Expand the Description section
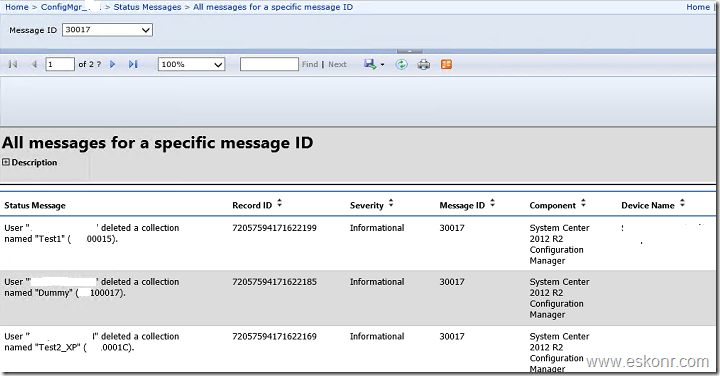 point(6,162)
